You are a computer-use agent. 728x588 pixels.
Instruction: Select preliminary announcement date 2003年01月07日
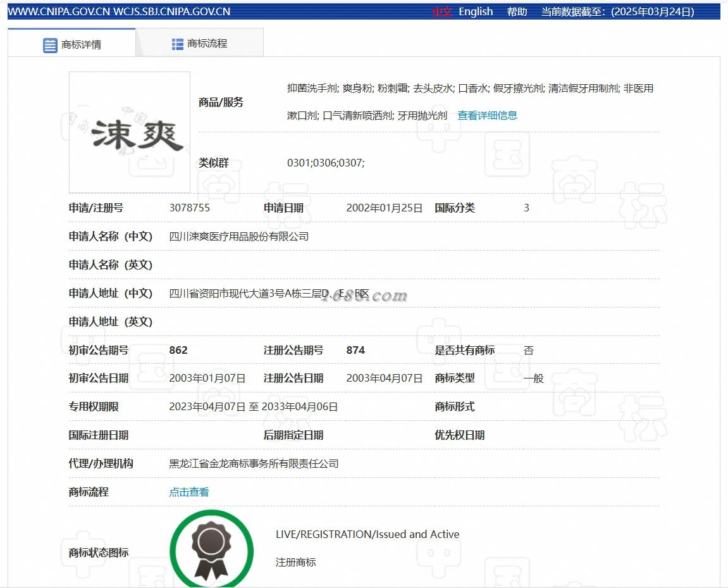pyautogui.click(x=207, y=378)
